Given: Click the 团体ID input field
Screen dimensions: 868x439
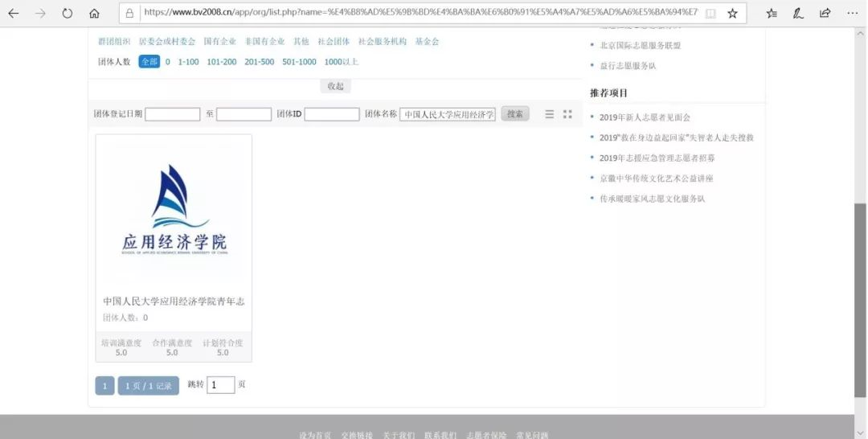Looking at the screenshot, I should pos(331,114).
